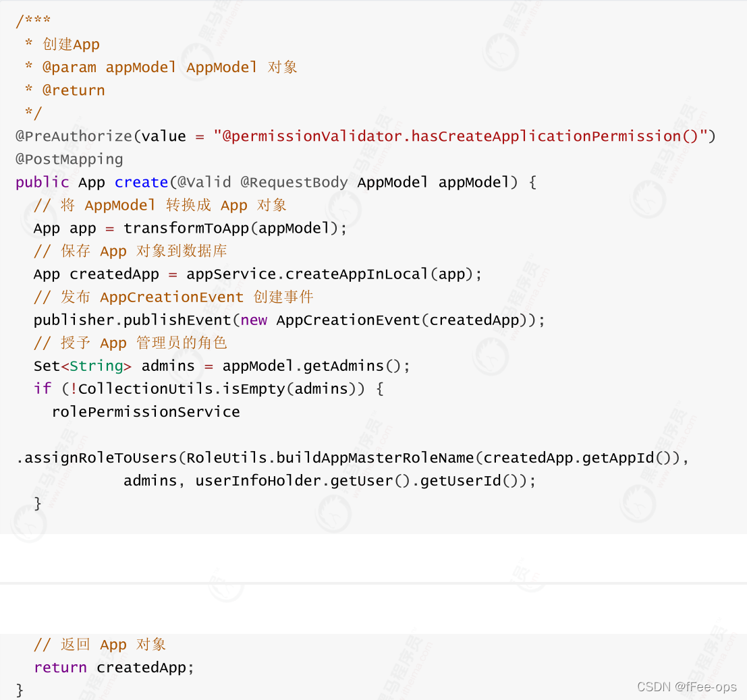Click 'userInfoHolder.getUser().getUserId());' text
Image resolution: width=747 pixels, height=700 pixels.
click(366, 480)
